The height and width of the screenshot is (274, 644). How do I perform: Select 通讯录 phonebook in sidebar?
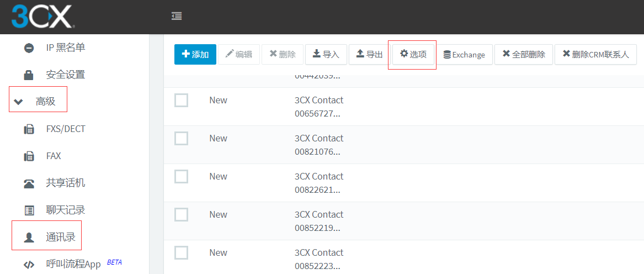click(x=60, y=238)
